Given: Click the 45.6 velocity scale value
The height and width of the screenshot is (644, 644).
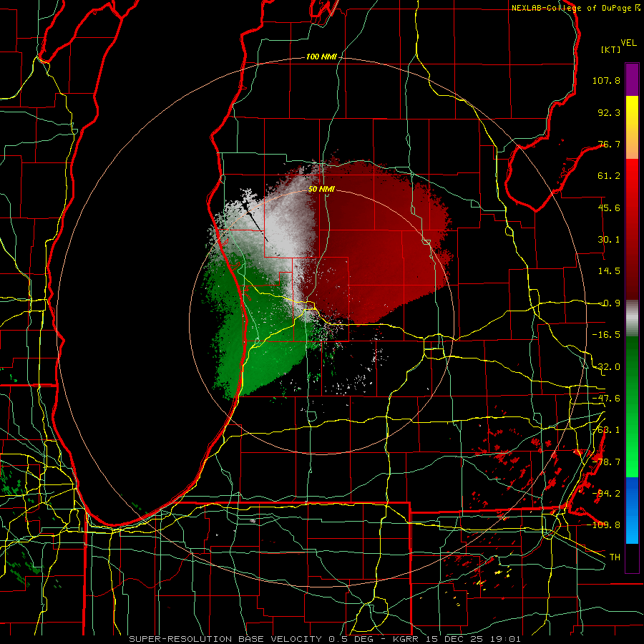Looking at the screenshot, I should point(609,208).
